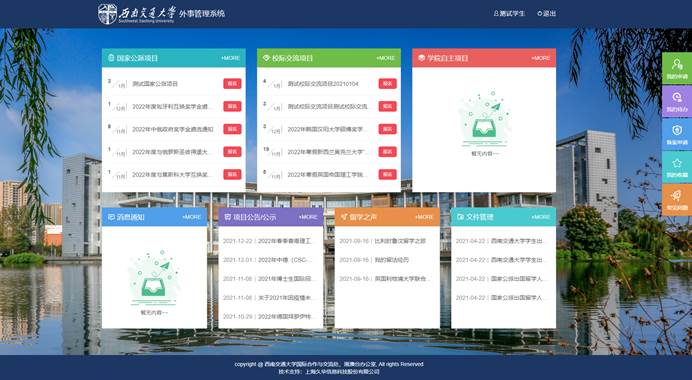This screenshot has height=380, width=692.
Task: Open the purple sidebar shortcut tile
Action: 677,101
